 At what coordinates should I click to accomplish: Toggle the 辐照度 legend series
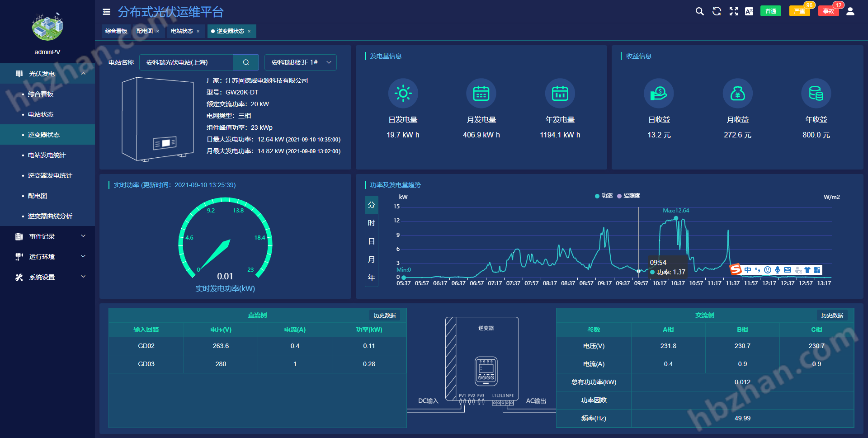628,196
